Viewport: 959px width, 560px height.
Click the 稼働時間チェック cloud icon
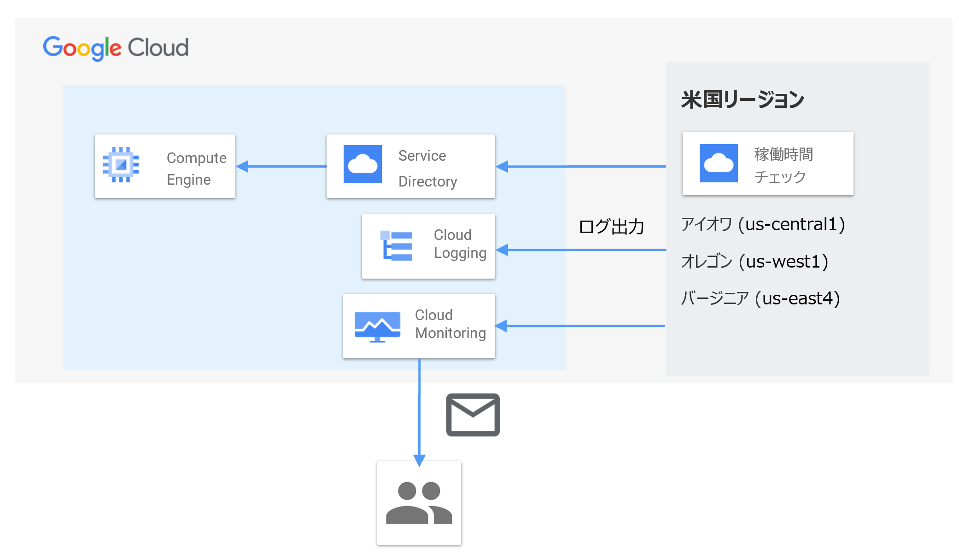(719, 163)
